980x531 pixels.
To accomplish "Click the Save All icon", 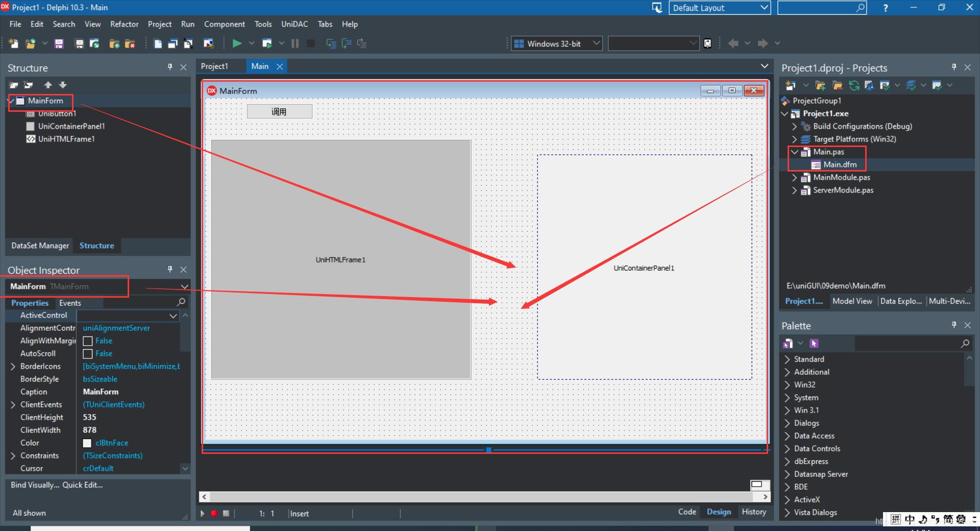I will point(79,43).
